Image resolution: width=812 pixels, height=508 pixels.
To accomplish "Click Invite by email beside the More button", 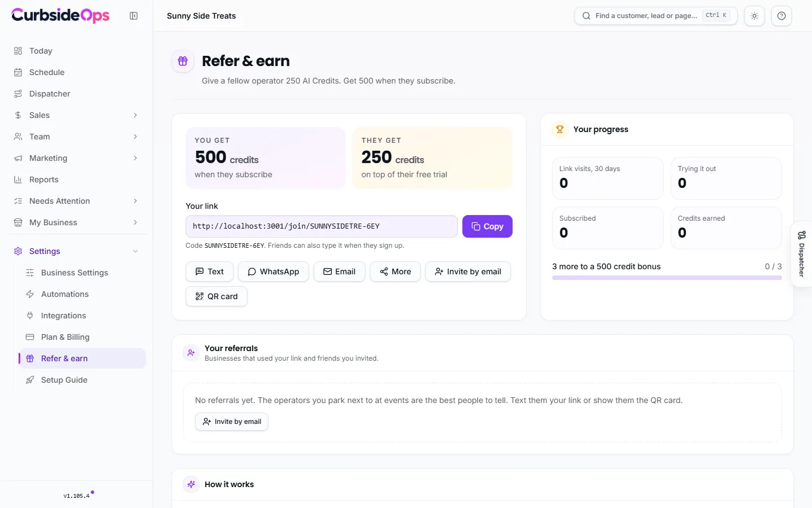I will click(468, 271).
